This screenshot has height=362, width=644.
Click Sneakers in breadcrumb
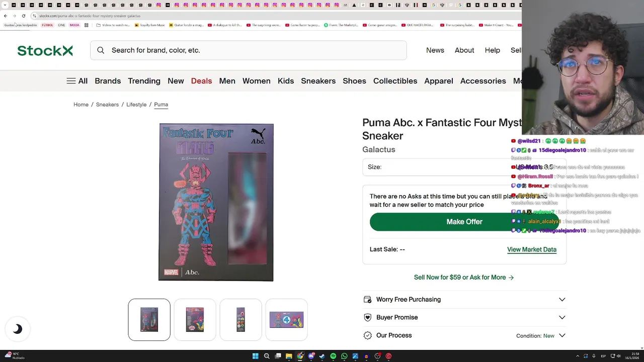[107, 105]
